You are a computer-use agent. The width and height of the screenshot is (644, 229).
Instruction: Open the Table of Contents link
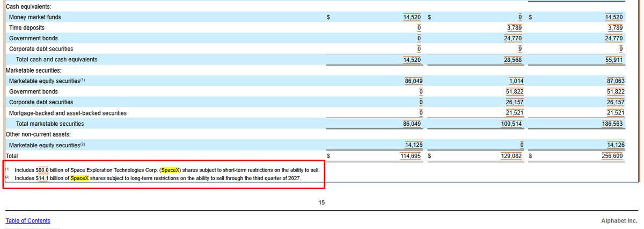[28, 221]
